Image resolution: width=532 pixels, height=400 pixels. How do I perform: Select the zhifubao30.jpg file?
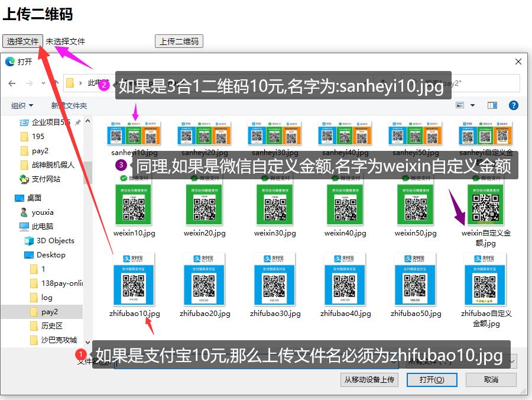[x=275, y=285]
